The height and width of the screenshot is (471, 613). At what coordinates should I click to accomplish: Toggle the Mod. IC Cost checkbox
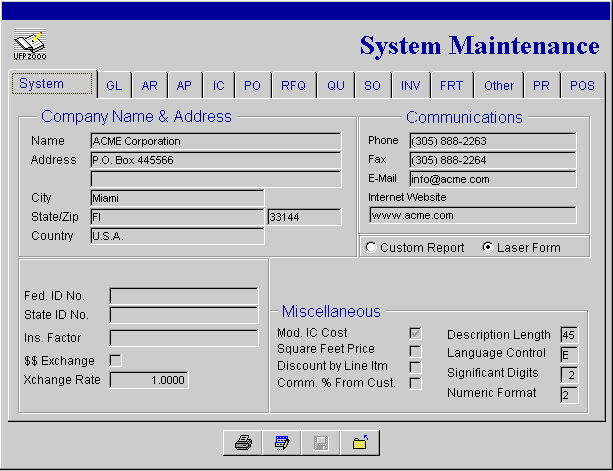[x=415, y=333]
